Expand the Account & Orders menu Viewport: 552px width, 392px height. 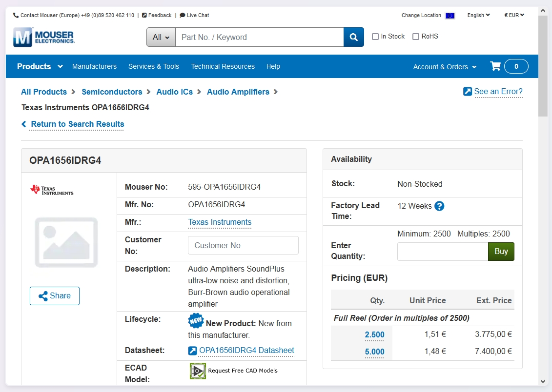445,67
